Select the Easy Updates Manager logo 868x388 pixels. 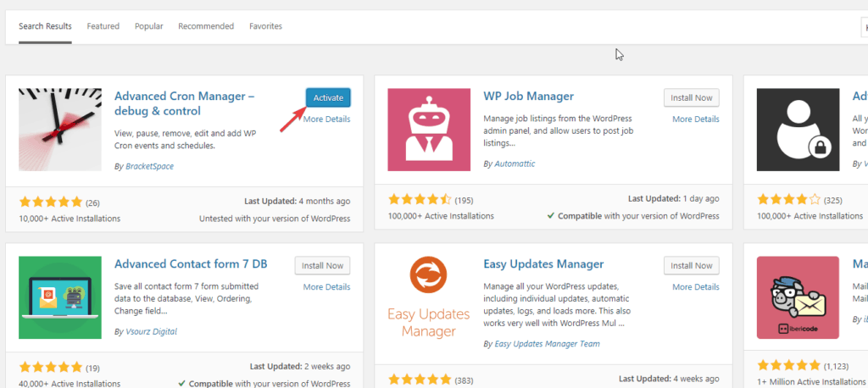429,297
